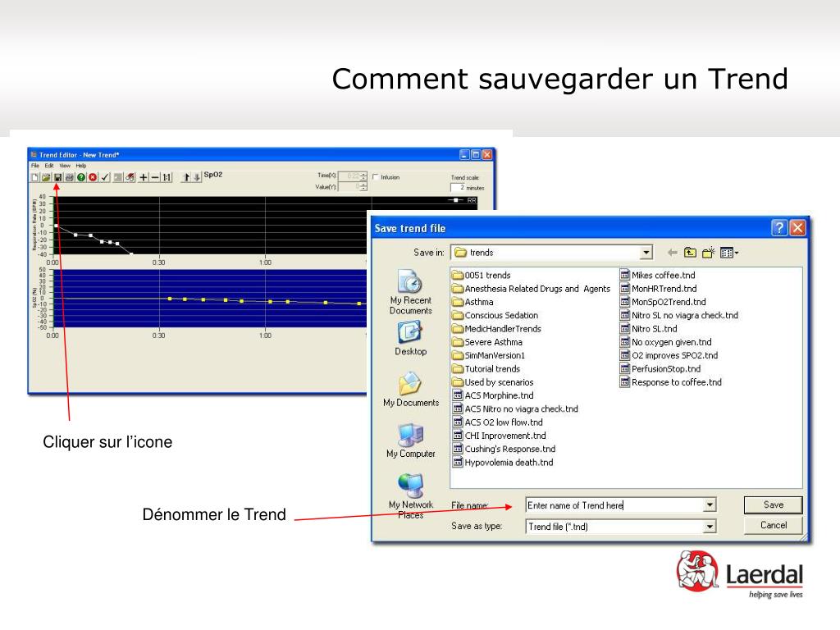Select the SimManVersion1 folder

pos(489,356)
